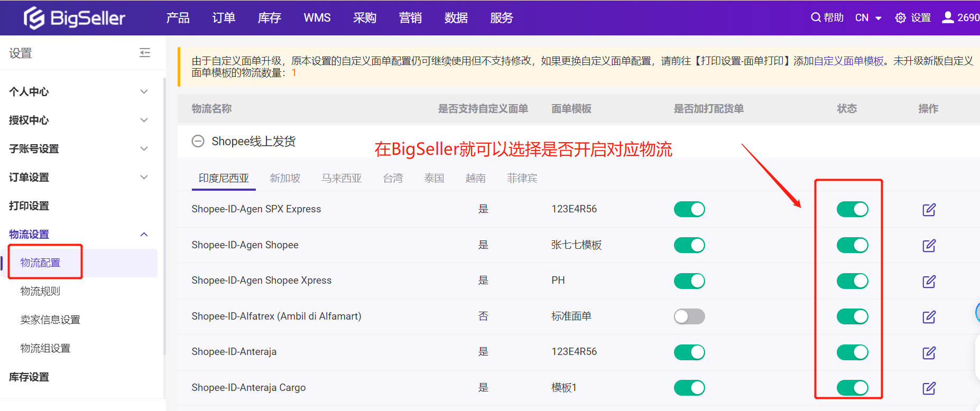Follow the 自定义面单模板 link
Image resolution: width=980 pixels, height=411 pixels.
pyautogui.click(x=848, y=61)
